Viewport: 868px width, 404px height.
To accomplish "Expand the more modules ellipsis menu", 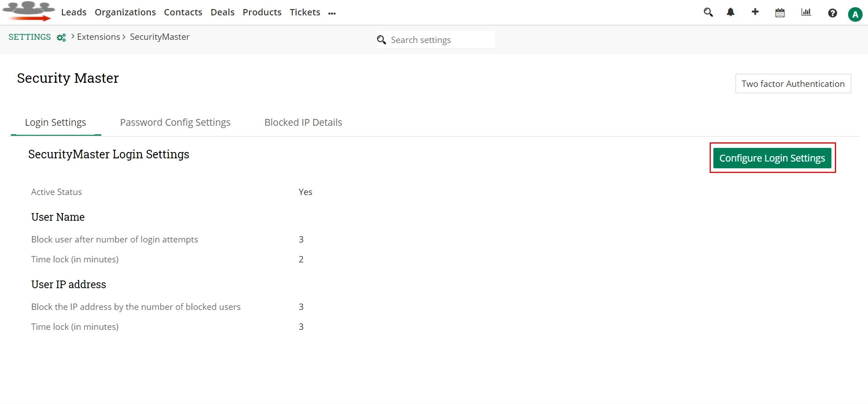I will (332, 14).
